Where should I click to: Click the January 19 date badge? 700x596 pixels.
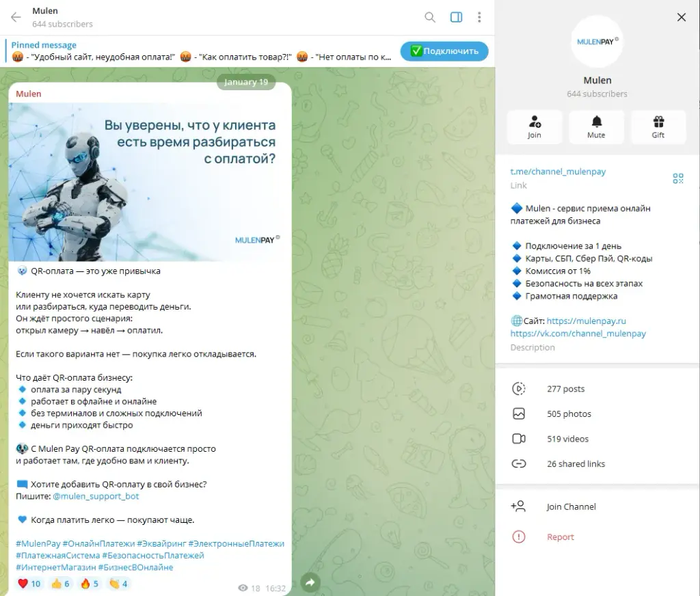246,82
